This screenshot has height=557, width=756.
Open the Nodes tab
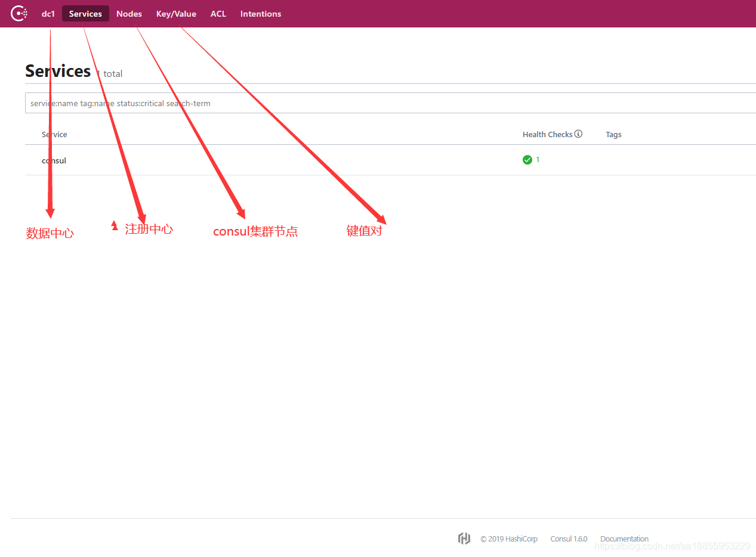tap(129, 14)
